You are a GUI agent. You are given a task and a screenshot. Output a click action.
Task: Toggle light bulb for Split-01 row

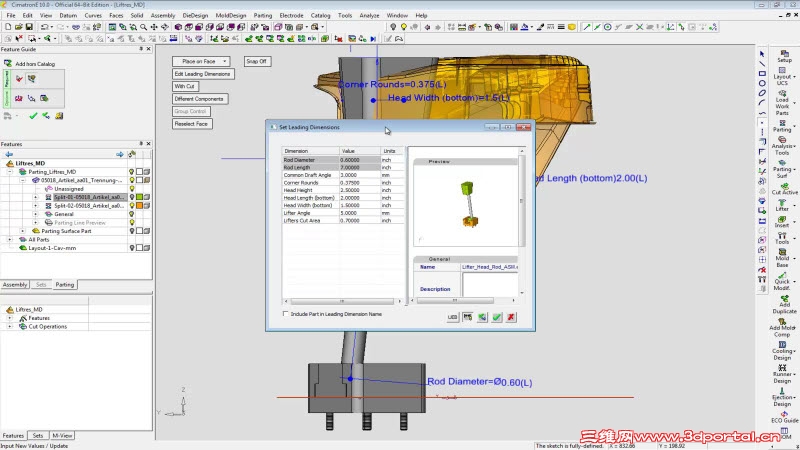coord(132,197)
